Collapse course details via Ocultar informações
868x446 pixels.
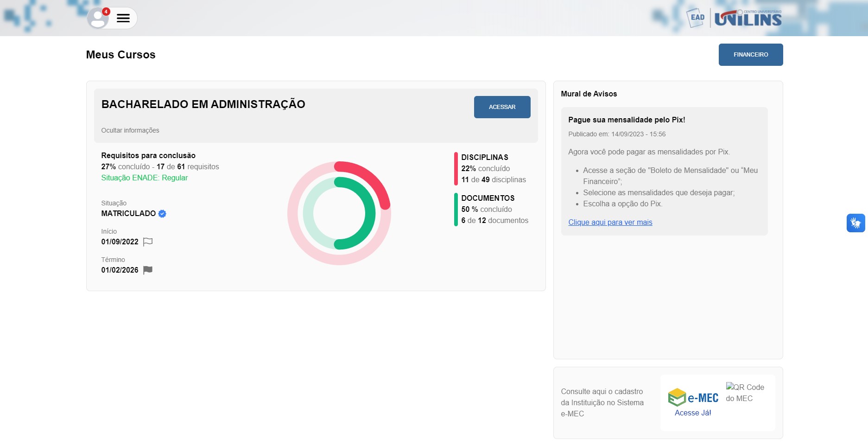(x=130, y=130)
